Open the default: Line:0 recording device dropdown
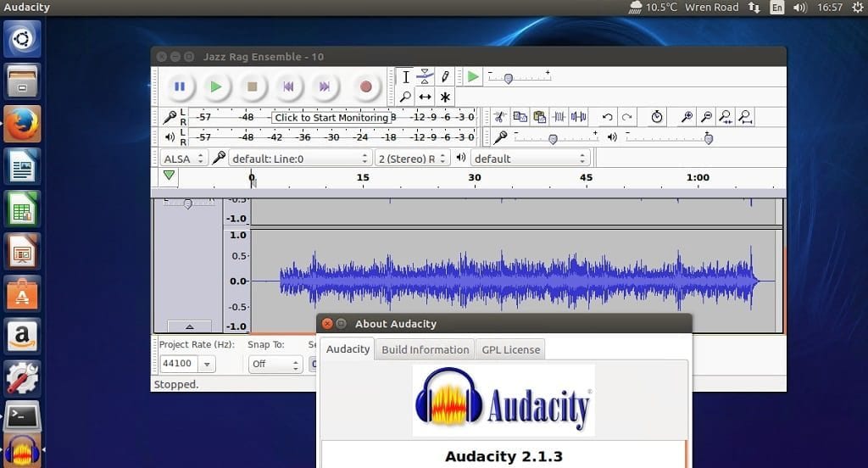 299,159
